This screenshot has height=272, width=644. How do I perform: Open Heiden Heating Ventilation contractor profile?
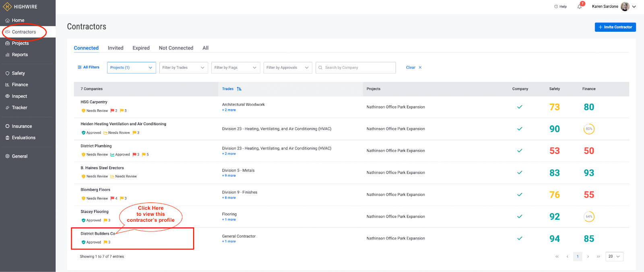pyautogui.click(x=123, y=124)
